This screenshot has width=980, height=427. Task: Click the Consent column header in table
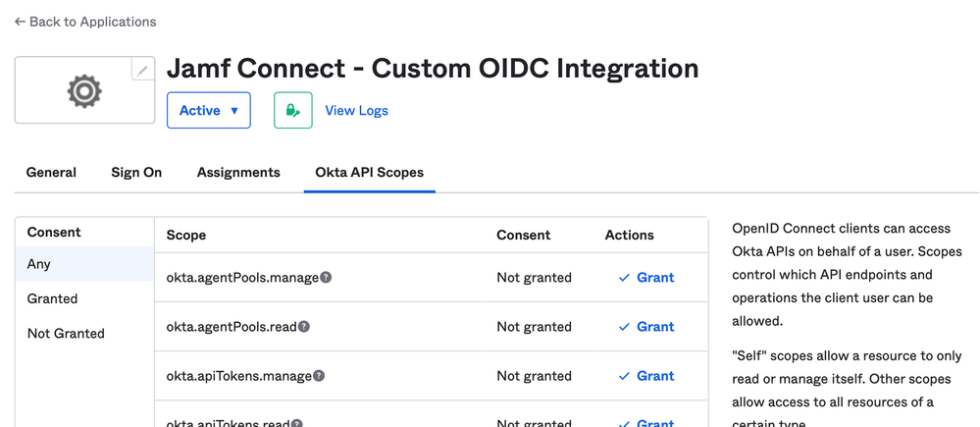(523, 235)
